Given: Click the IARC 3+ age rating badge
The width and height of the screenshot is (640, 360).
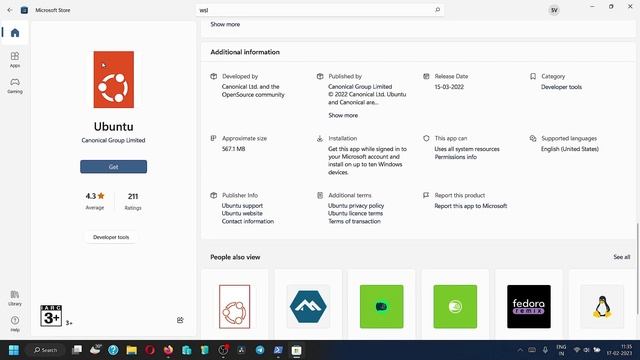Looking at the screenshot, I should (x=51, y=315).
